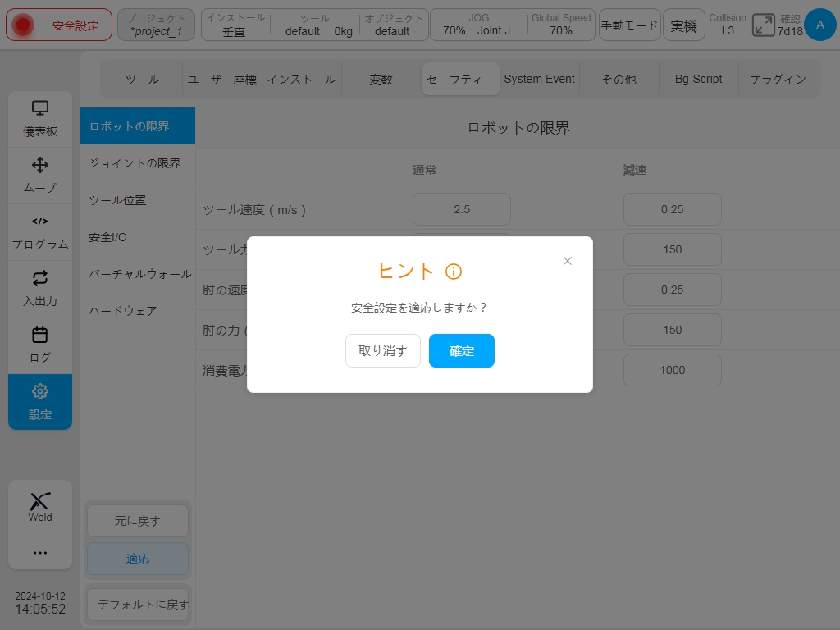
Task: Click the ツール速度 ( m/s ) label
Action: point(254,209)
